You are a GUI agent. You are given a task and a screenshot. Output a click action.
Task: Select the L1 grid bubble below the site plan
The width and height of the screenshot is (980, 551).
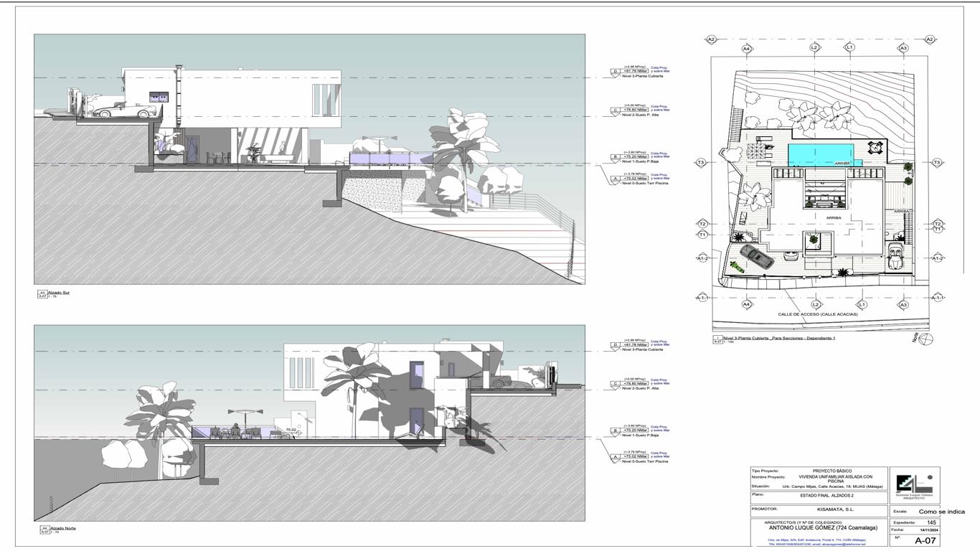[x=862, y=304]
